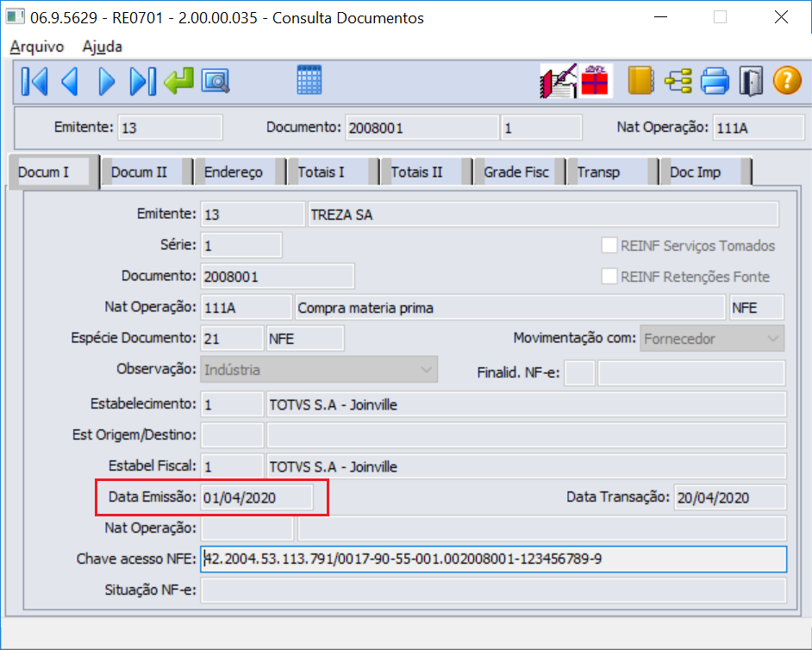Viewport: 812px width, 650px height.
Task: Go to the next record
Action: [106, 81]
